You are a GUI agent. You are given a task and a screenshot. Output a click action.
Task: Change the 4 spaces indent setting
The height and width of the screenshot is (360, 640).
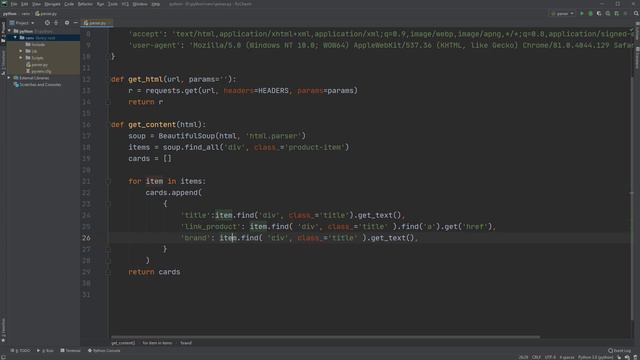pyautogui.click(x=567, y=357)
